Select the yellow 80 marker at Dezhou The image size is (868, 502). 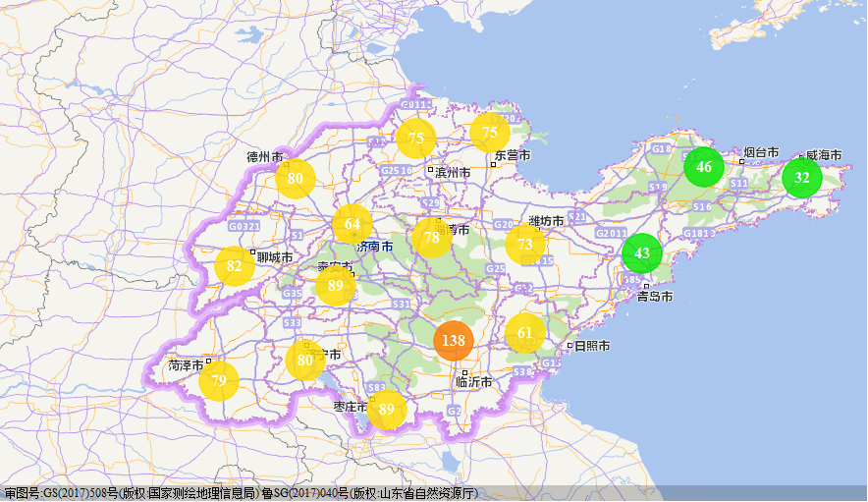(295, 179)
